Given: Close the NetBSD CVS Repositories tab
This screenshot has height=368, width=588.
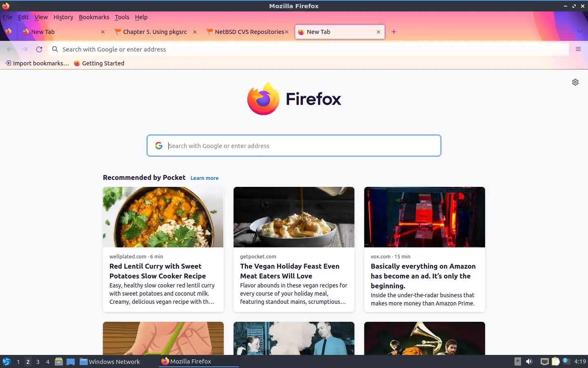Looking at the screenshot, I should (287, 32).
